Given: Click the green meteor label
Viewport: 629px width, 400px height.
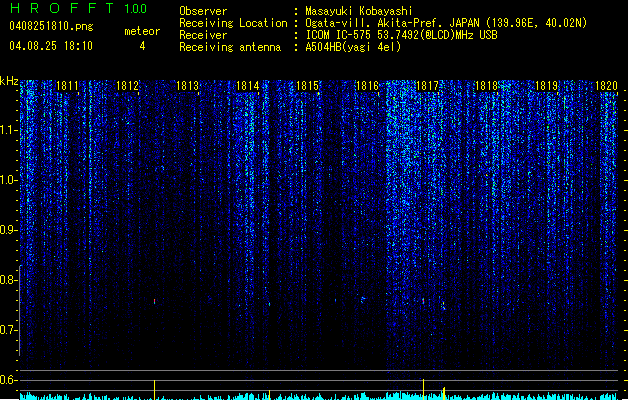Looking at the screenshot, I should [142, 31].
